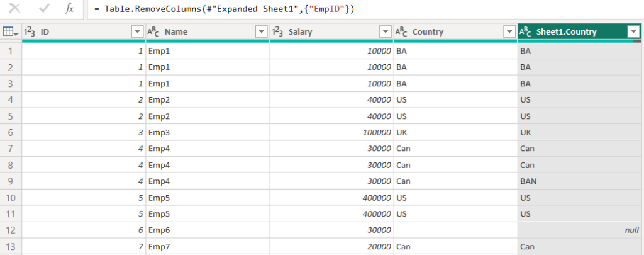Open the Country column filter dropdown
The width and height of the screenshot is (644, 255).
(509, 31)
